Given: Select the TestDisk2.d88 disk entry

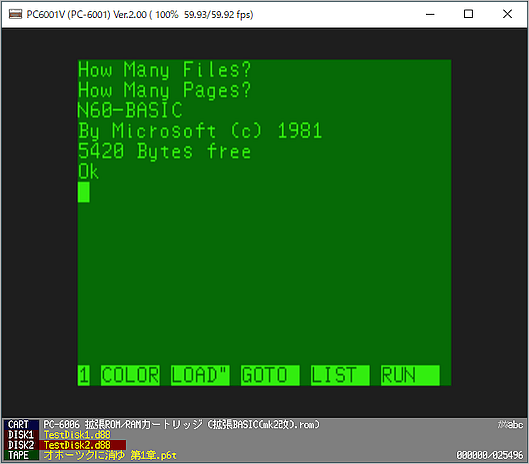Looking at the screenshot, I should (x=77, y=445).
